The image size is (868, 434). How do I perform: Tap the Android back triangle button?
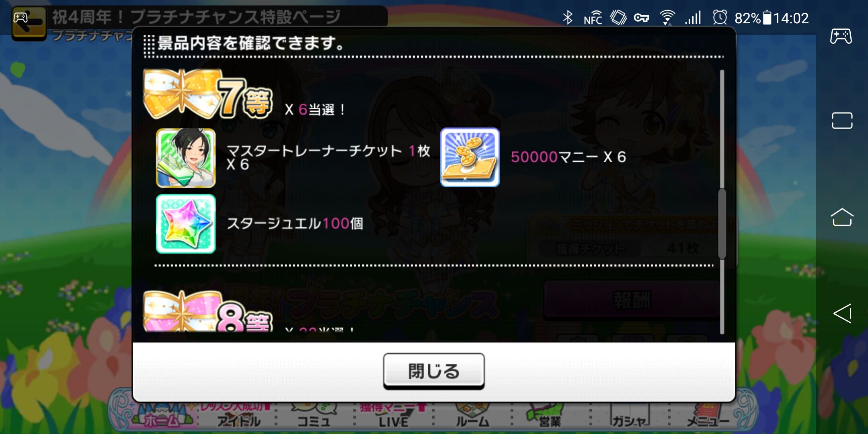click(843, 313)
